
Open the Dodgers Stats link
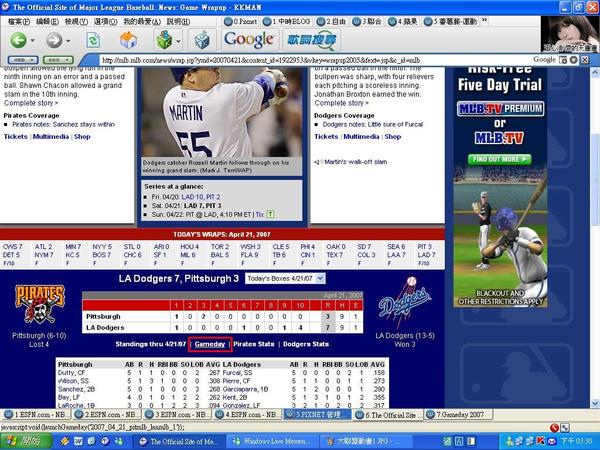click(306, 344)
